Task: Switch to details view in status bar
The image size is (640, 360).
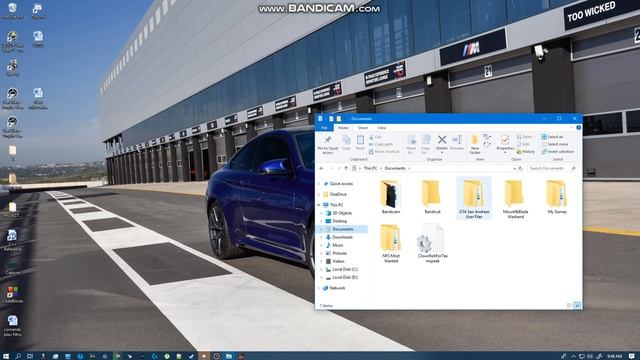Action: [x=570, y=305]
